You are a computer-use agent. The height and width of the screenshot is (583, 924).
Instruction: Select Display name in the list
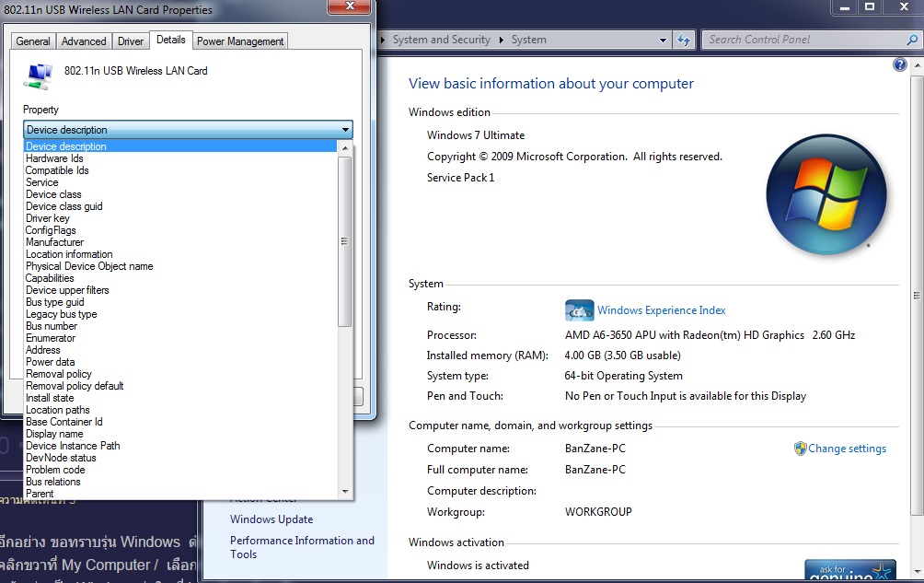click(x=180, y=434)
